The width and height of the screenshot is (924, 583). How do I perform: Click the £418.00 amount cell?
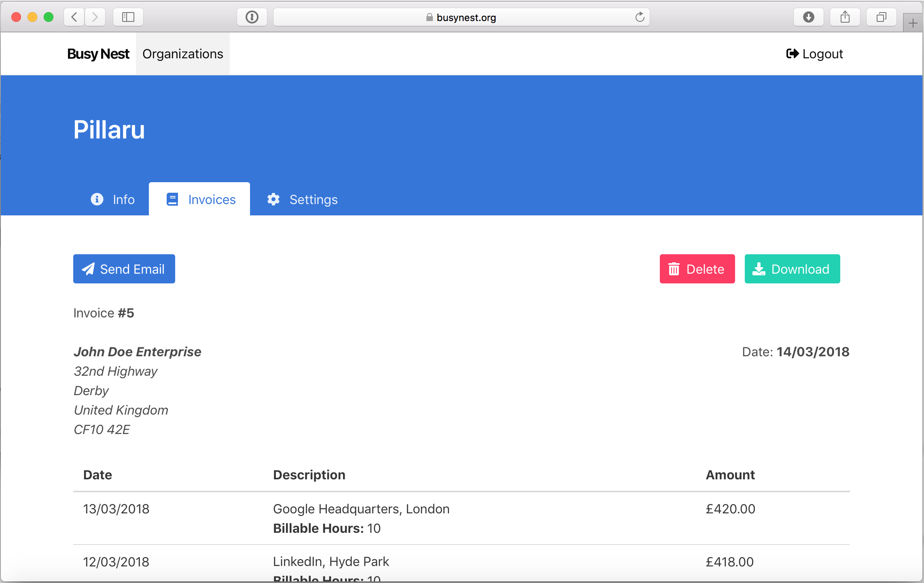730,562
